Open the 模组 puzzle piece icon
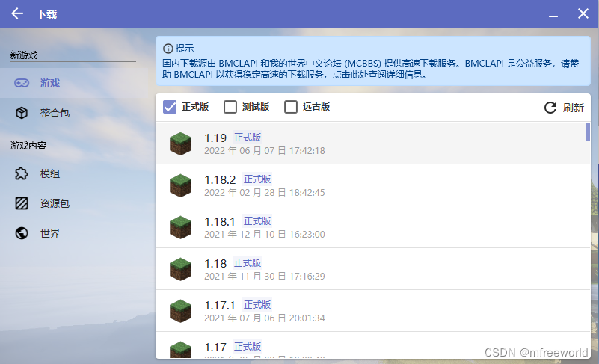This screenshot has width=599, height=364. pyautogui.click(x=22, y=173)
